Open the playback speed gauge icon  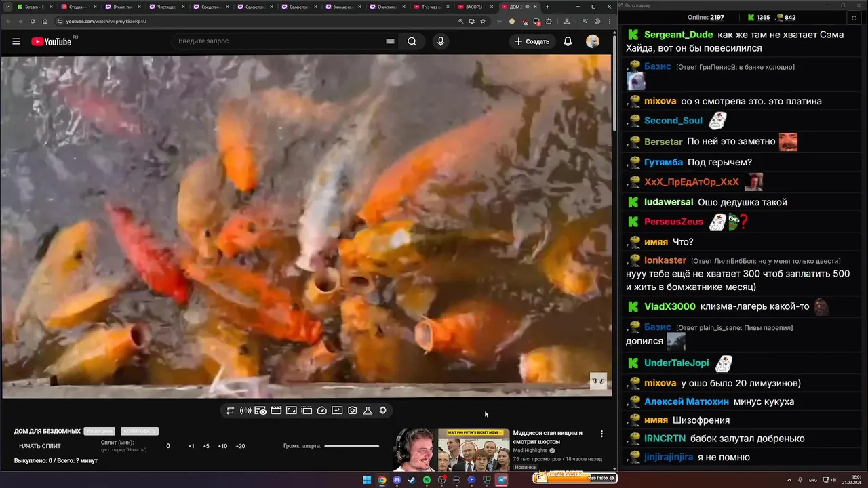(x=322, y=410)
